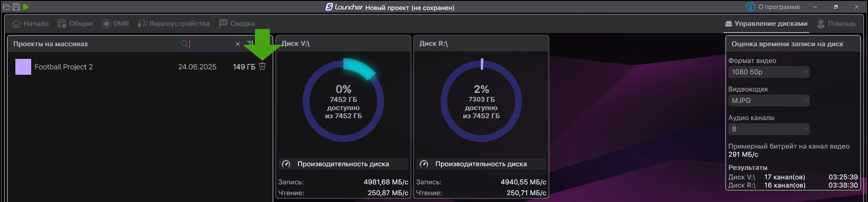Click Производительность диска button for disk R

481,164
